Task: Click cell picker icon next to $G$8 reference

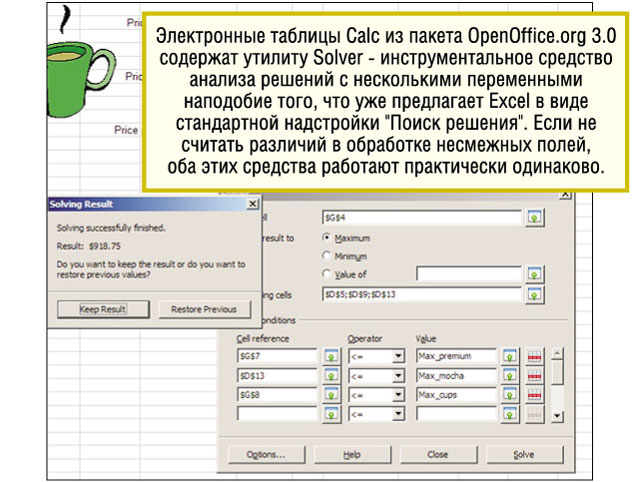Action: point(331,395)
